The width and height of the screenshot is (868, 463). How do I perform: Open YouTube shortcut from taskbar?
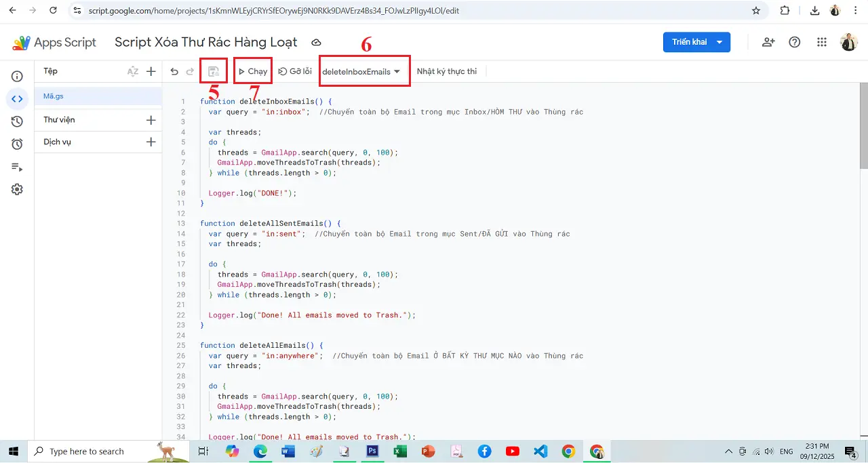coord(512,451)
